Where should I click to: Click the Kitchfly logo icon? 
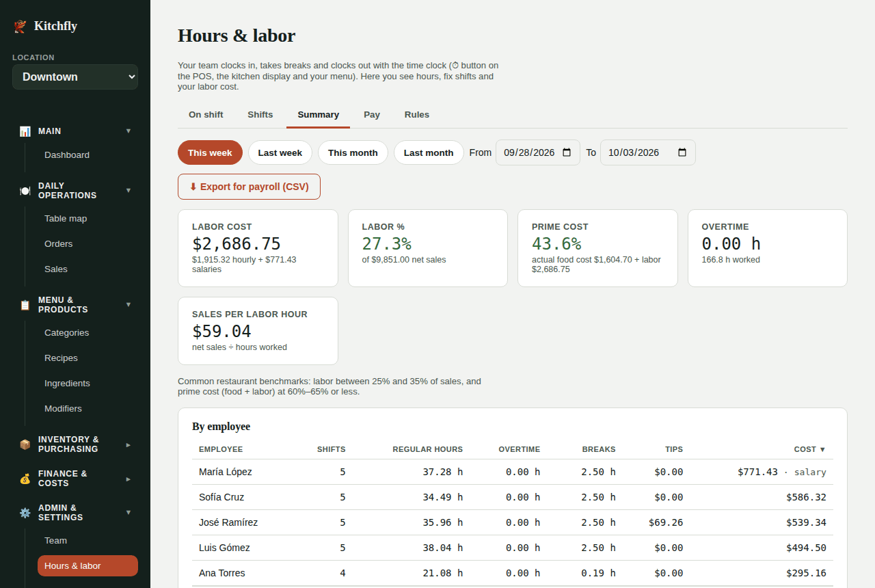pos(20,27)
